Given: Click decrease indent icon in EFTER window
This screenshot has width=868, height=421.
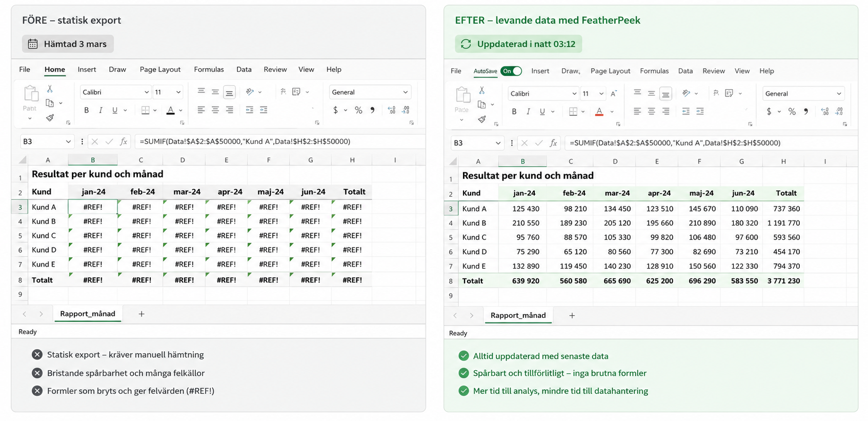Looking at the screenshot, I should pyautogui.click(x=686, y=111).
